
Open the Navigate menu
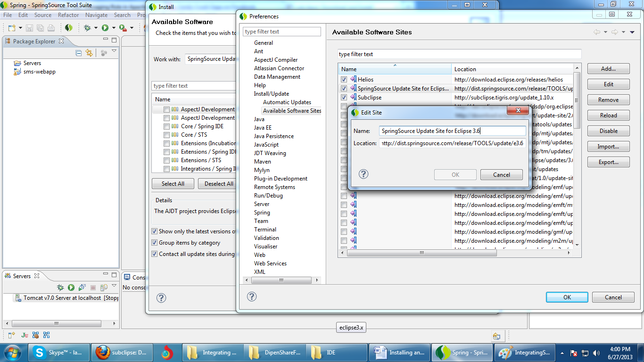[x=97, y=15]
